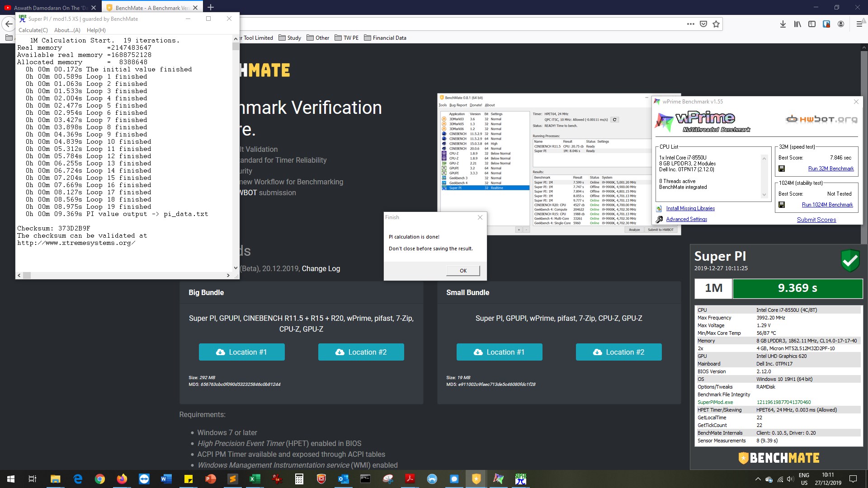Open Firefox Library icon
The width and height of the screenshot is (868, 488).
[797, 24]
